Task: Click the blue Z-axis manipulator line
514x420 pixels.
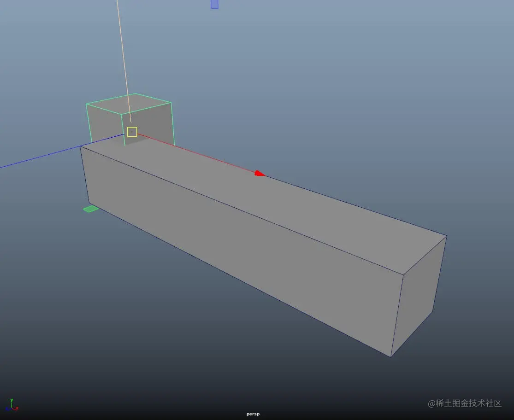Action: pos(62,151)
